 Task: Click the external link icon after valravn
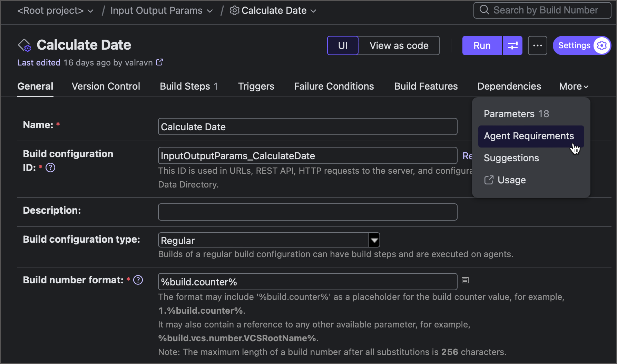point(159,62)
